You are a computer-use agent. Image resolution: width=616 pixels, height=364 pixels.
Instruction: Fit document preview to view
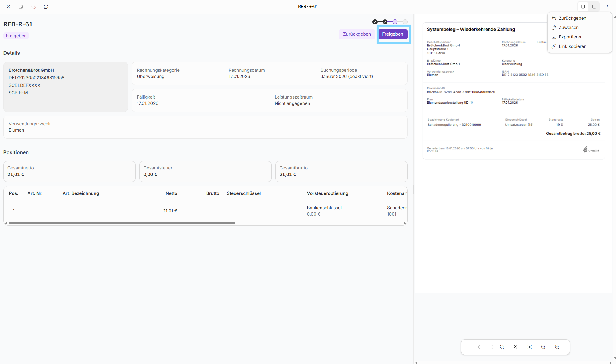[x=529, y=347]
